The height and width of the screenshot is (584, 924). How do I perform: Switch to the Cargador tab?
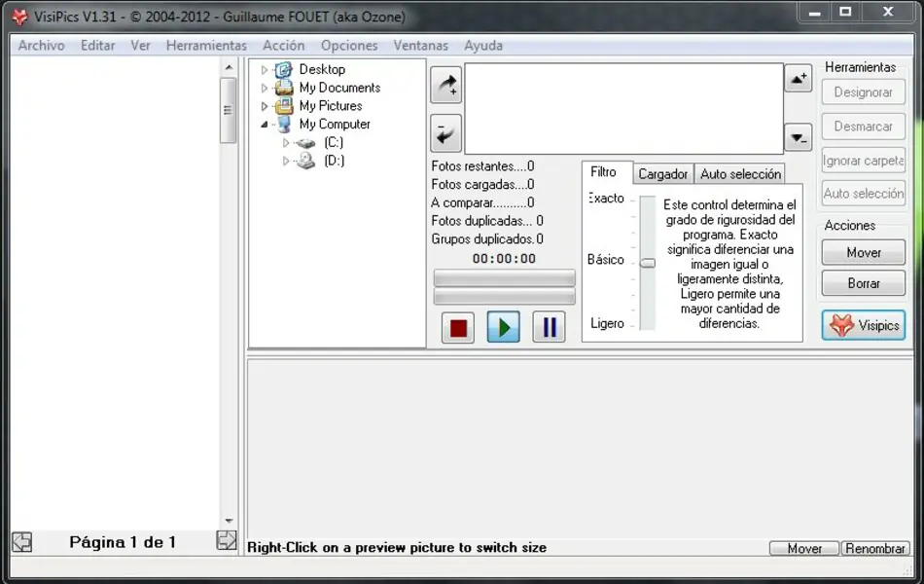click(x=663, y=174)
